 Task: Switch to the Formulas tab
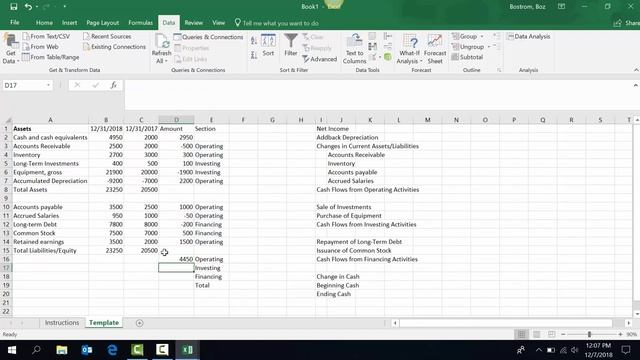pos(140,23)
